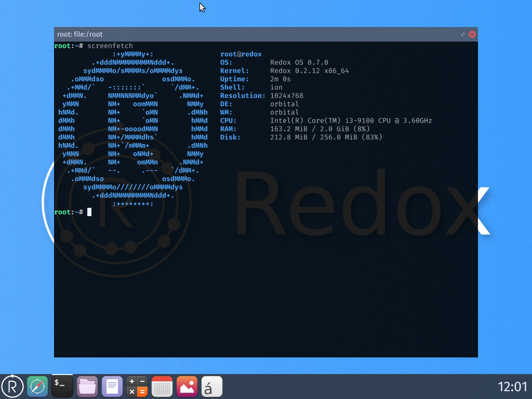Click the typed 'screenfetch' command
Image resolution: width=532 pixels, height=399 pixels.
pyautogui.click(x=110, y=46)
